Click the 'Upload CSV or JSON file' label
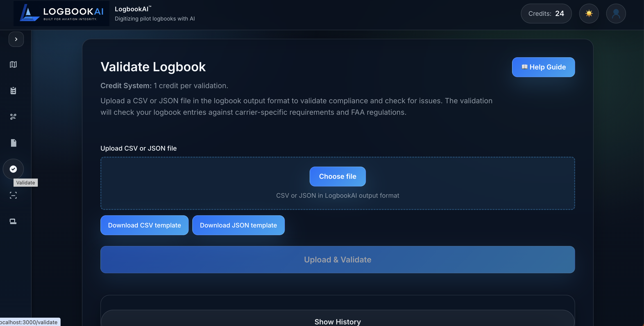 point(138,148)
